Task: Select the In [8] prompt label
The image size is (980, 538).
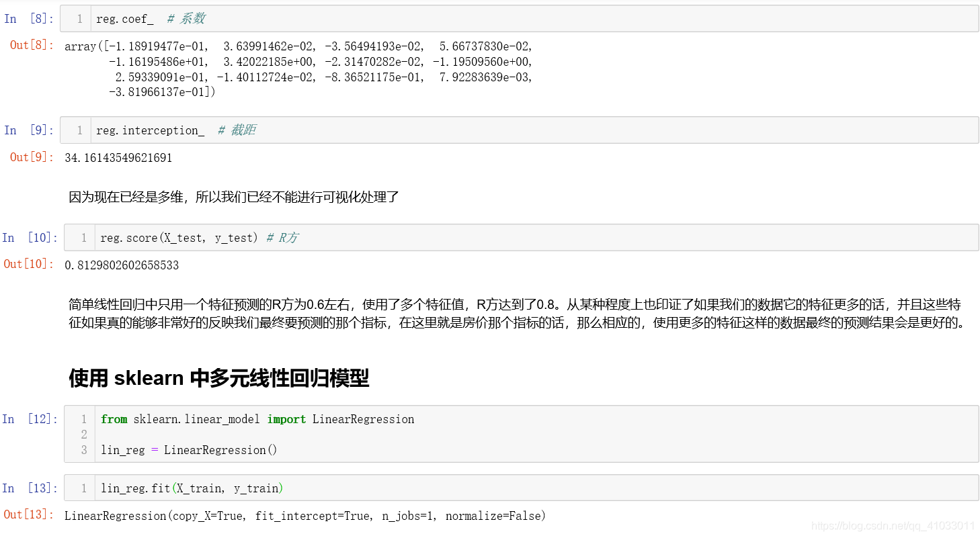Action: pos(29,19)
